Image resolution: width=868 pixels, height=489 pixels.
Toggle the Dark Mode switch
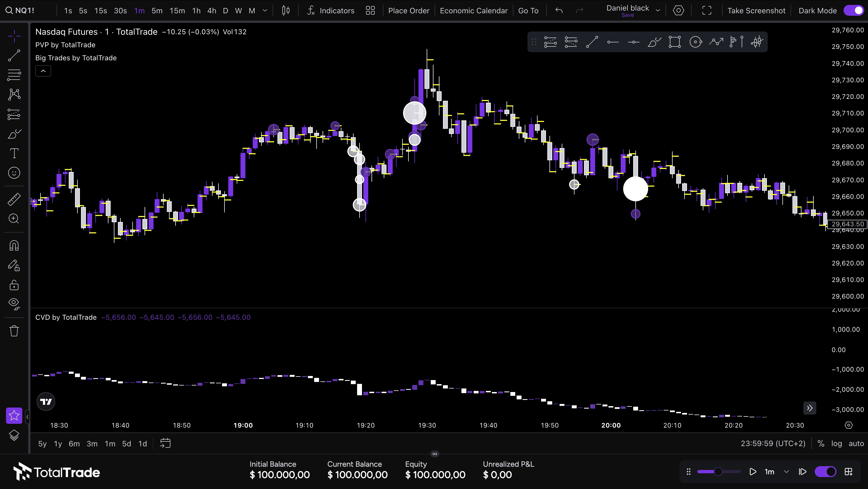(x=854, y=10)
